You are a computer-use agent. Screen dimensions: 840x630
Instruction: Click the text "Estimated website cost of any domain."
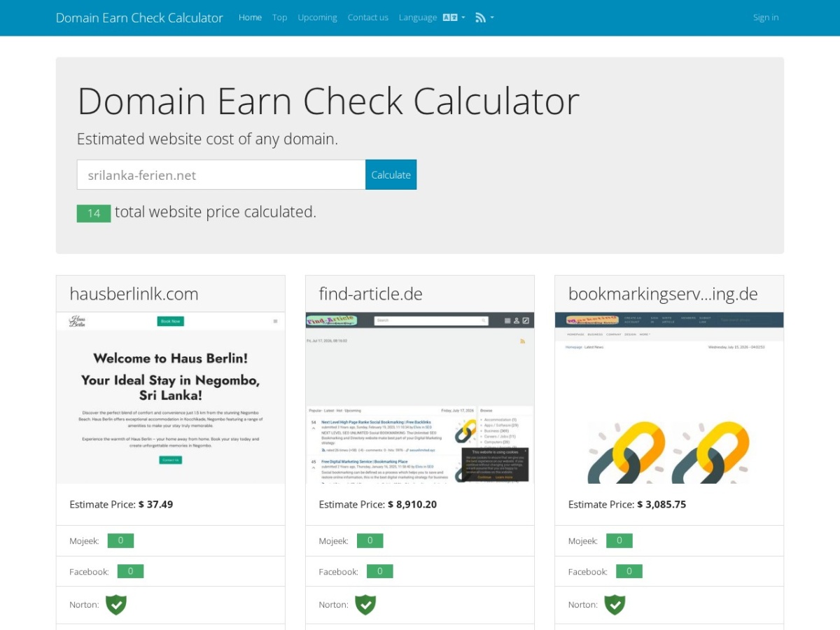click(x=207, y=139)
